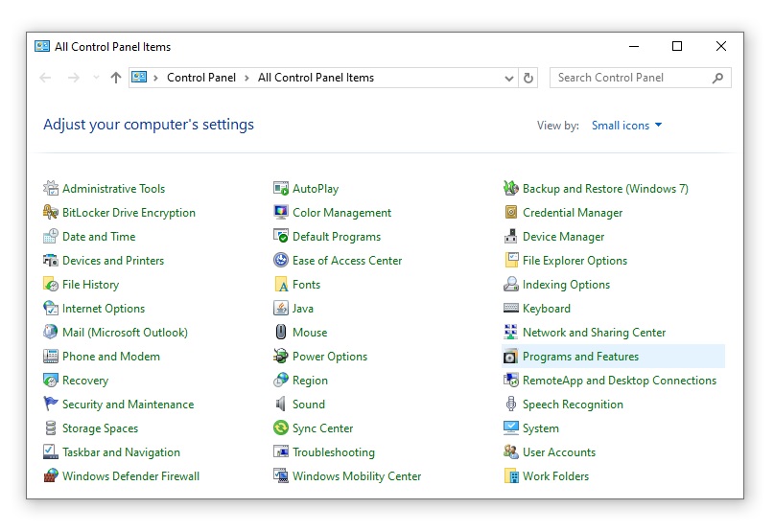Open the recent locations dropdown arrow
This screenshot has height=532, width=774.
point(96,78)
